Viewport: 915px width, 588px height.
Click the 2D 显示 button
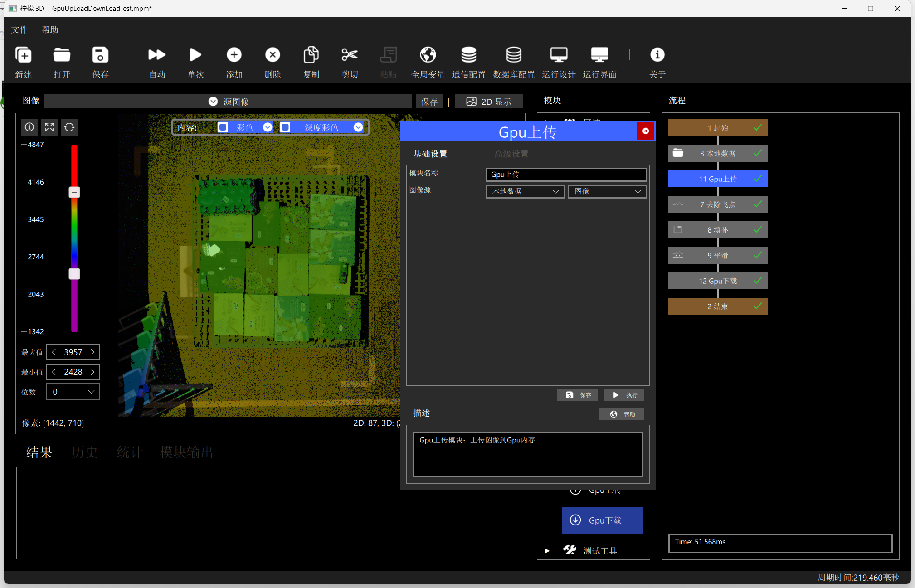tap(489, 102)
